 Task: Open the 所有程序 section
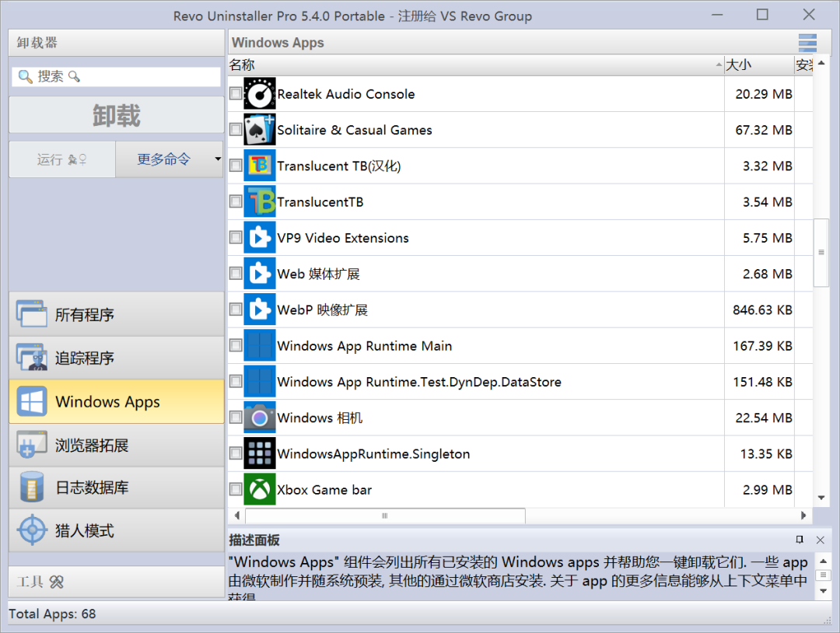coord(117,314)
